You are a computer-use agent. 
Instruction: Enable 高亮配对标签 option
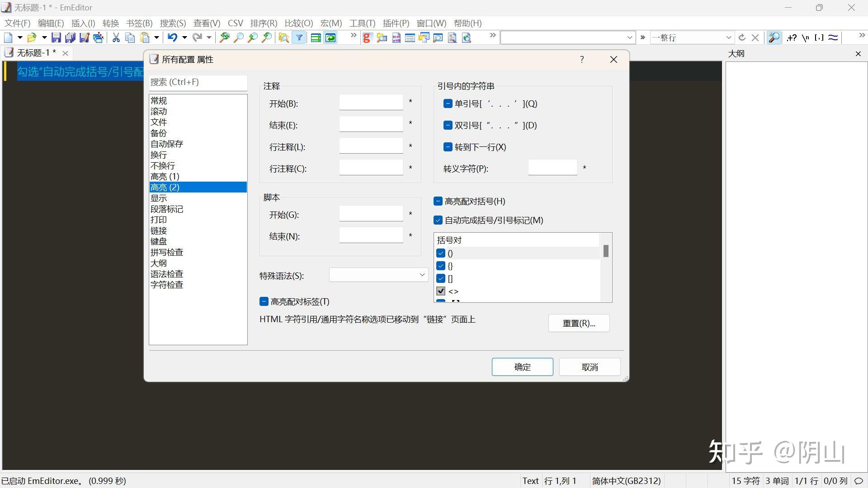coord(264,301)
